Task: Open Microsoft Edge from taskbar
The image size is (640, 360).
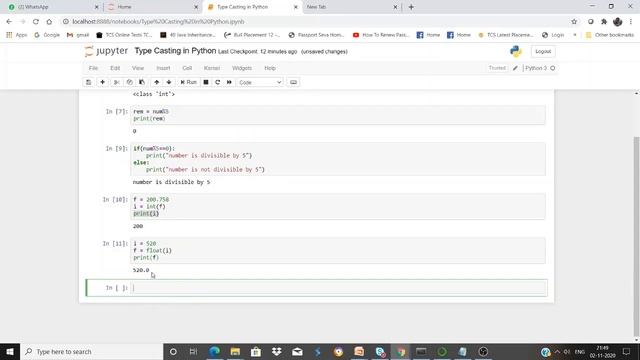Action: click(x=214, y=351)
